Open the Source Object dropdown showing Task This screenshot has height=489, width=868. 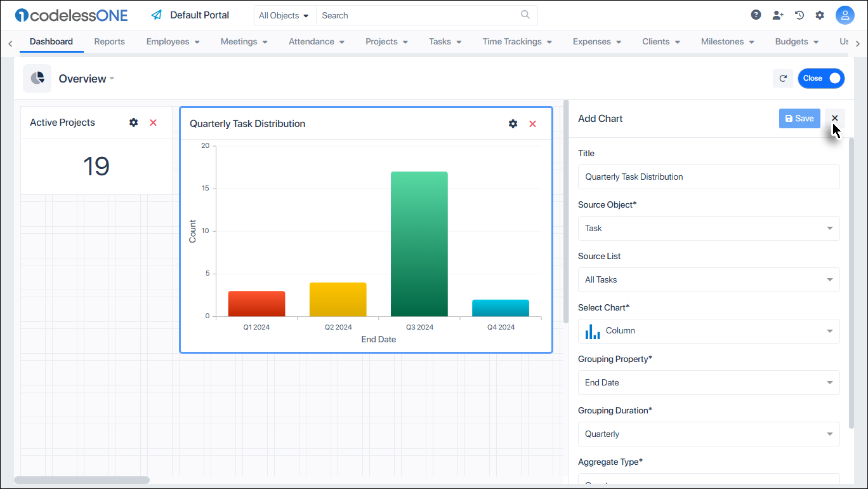coord(709,228)
